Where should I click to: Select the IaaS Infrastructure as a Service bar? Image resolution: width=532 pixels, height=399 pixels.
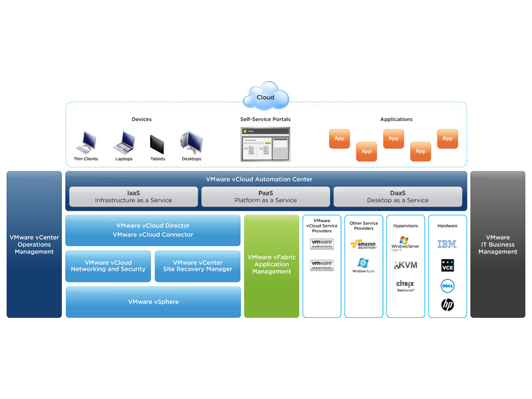pos(133,196)
